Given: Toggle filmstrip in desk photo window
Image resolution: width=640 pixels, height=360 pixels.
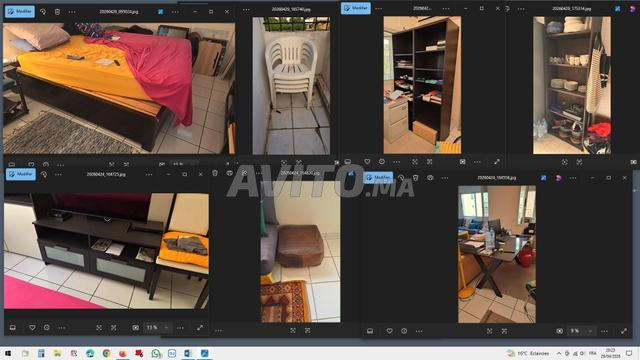Looking at the screenshot, I should tap(370, 331).
